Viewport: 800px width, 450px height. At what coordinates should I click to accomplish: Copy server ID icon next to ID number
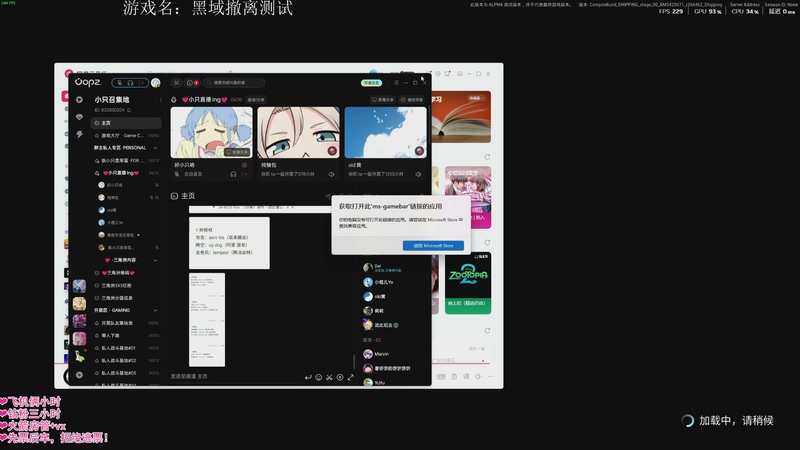pos(129,110)
